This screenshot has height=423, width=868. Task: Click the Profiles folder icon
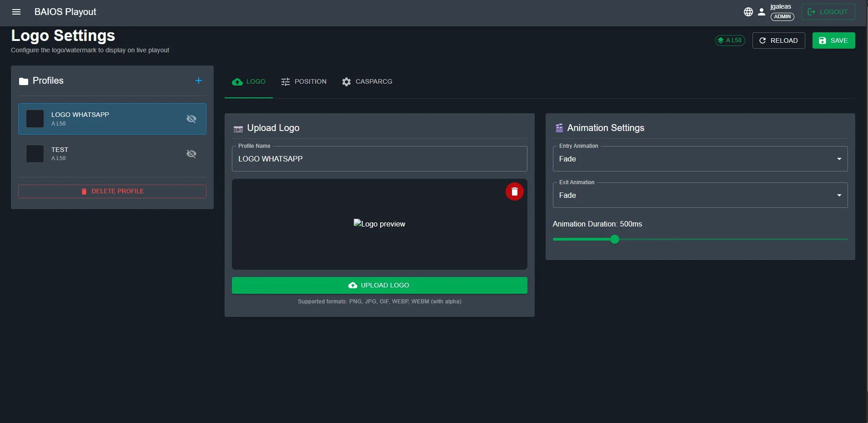pyautogui.click(x=24, y=81)
